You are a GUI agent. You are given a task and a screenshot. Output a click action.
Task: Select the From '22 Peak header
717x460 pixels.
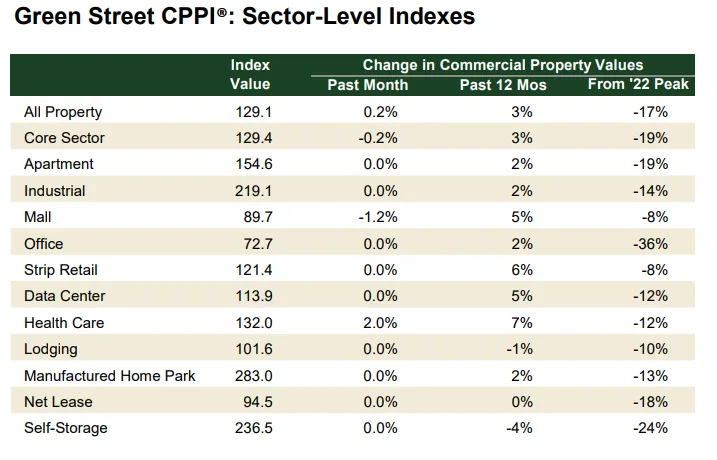pos(638,85)
